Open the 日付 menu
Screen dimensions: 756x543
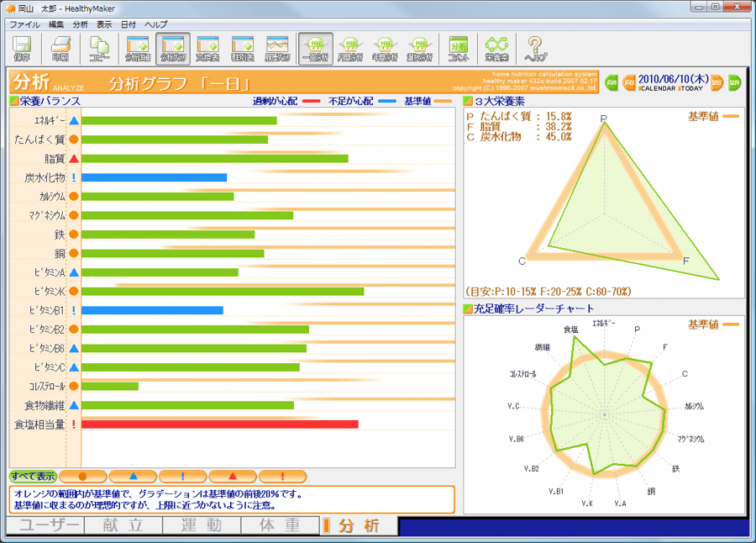[129, 24]
